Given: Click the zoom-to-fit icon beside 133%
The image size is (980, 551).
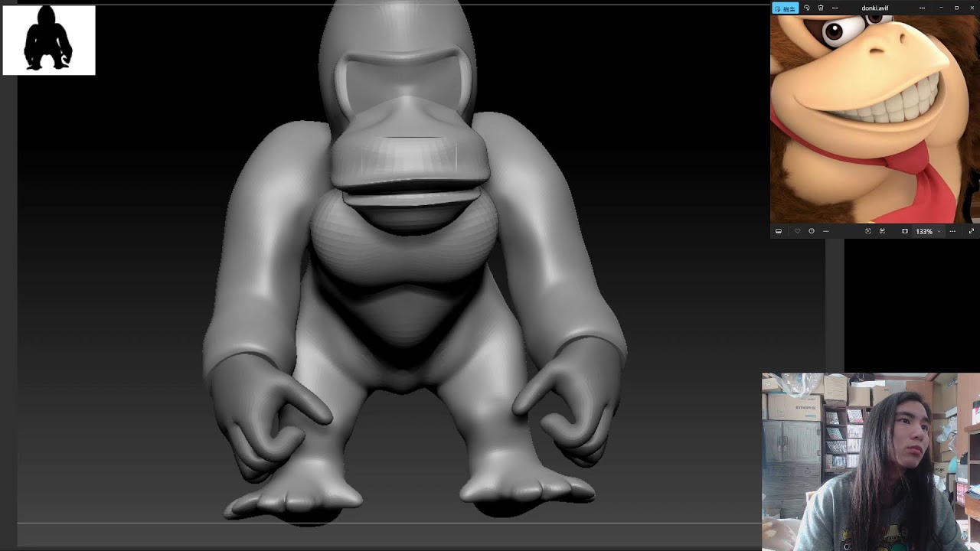Looking at the screenshot, I should point(905,231).
